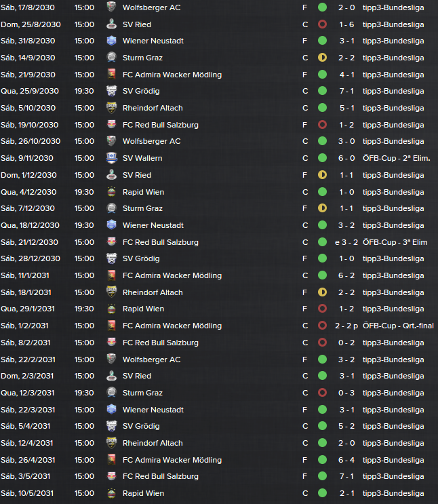Open the 7 - 1 result on 3/5/2031
Screen dimensions: 438x504
346,476
